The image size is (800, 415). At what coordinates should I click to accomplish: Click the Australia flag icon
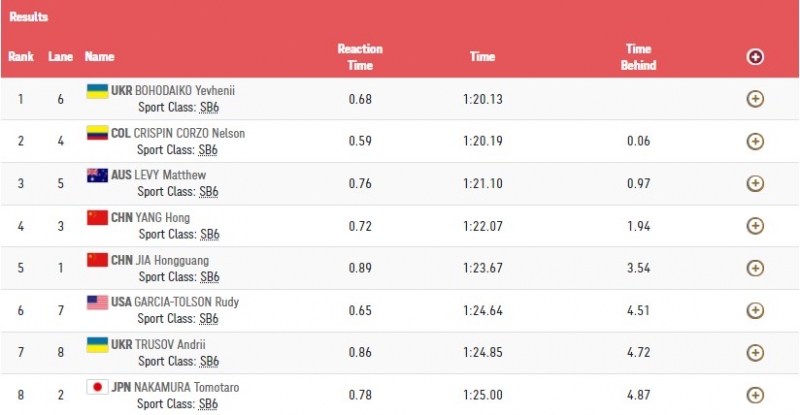pyautogui.click(x=97, y=175)
